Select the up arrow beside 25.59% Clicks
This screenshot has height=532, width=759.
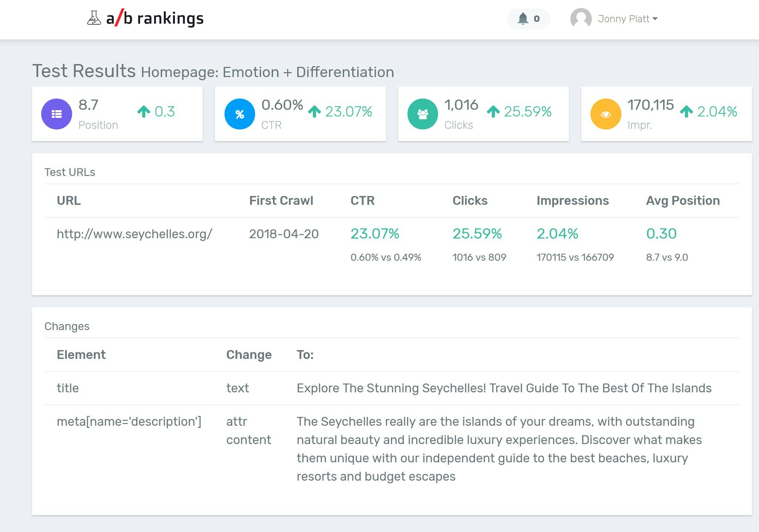[x=493, y=112]
